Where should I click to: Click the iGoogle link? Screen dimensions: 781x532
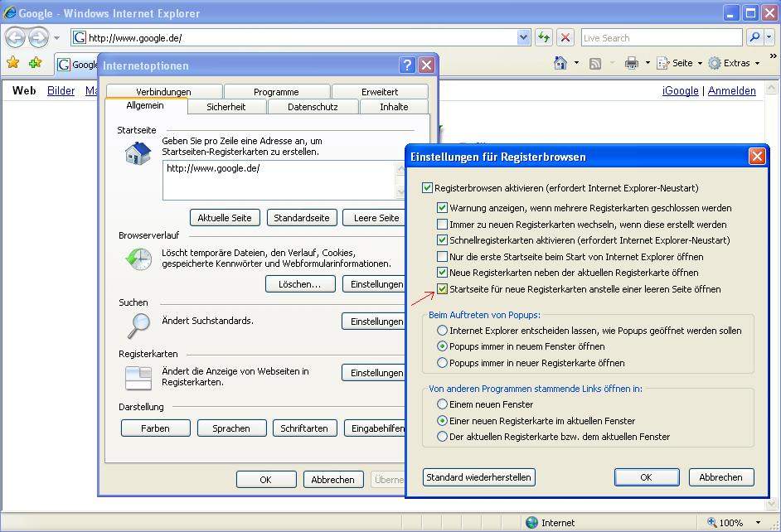coord(681,90)
